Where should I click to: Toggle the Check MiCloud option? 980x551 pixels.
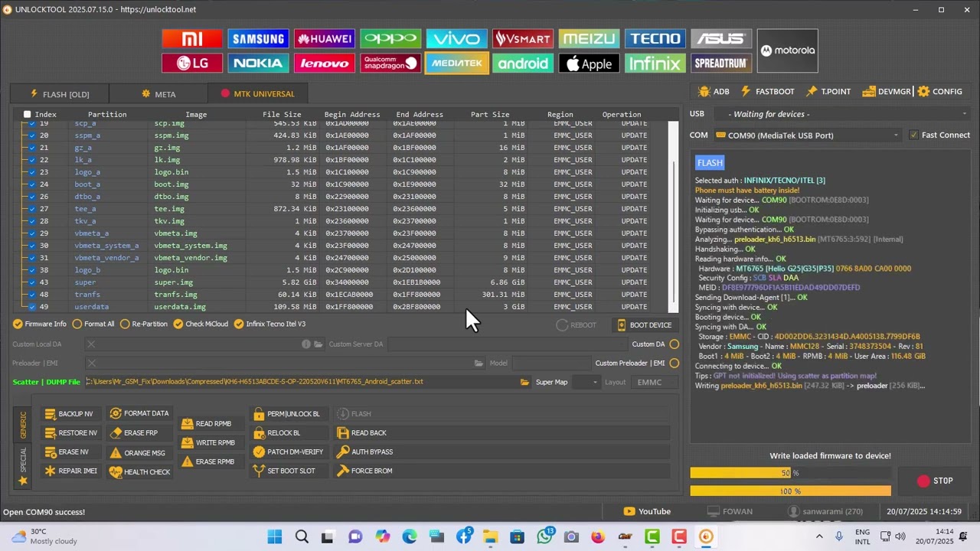[201, 324]
